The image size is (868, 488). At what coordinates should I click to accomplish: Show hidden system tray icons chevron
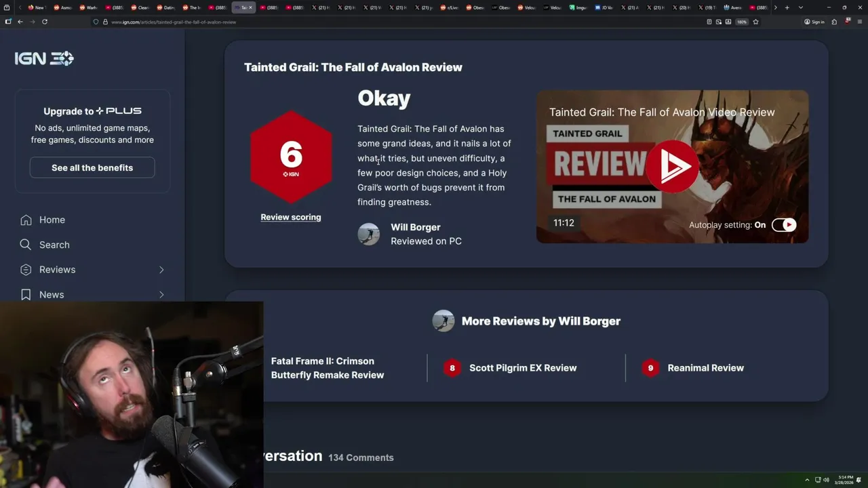(x=807, y=480)
